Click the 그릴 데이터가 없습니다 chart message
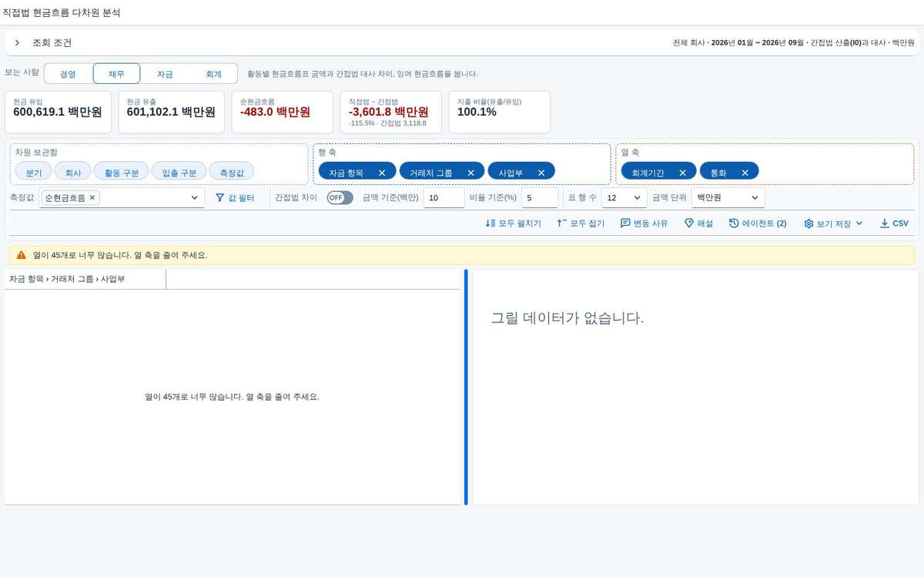Viewport: 924px width, 578px height. pyautogui.click(x=567, y=318)
